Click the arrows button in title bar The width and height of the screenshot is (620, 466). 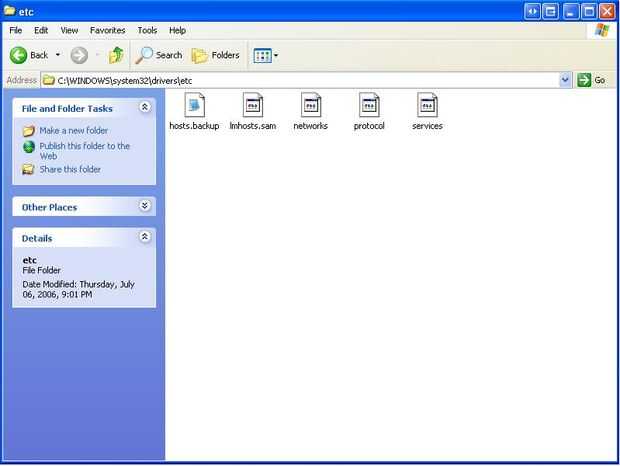click(533, 11)
